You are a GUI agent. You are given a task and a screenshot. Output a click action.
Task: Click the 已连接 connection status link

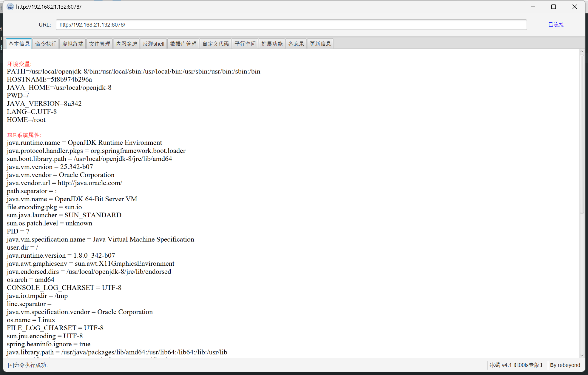point(556,24)
